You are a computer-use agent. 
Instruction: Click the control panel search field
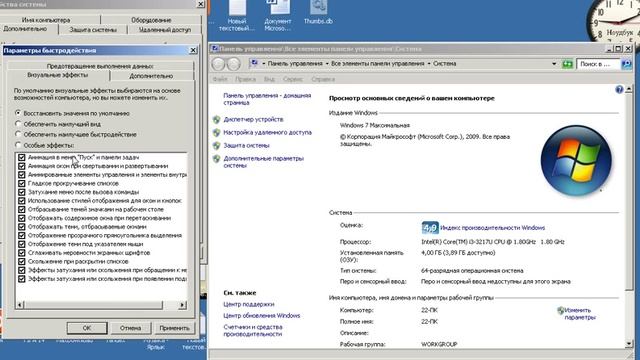coord(598,64)
